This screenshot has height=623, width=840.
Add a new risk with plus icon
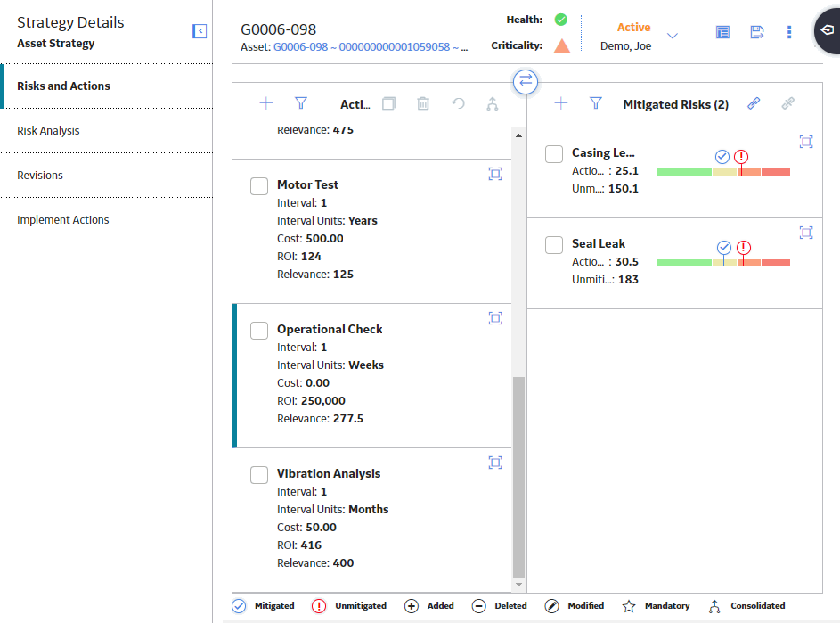click(x=561, y=103)
